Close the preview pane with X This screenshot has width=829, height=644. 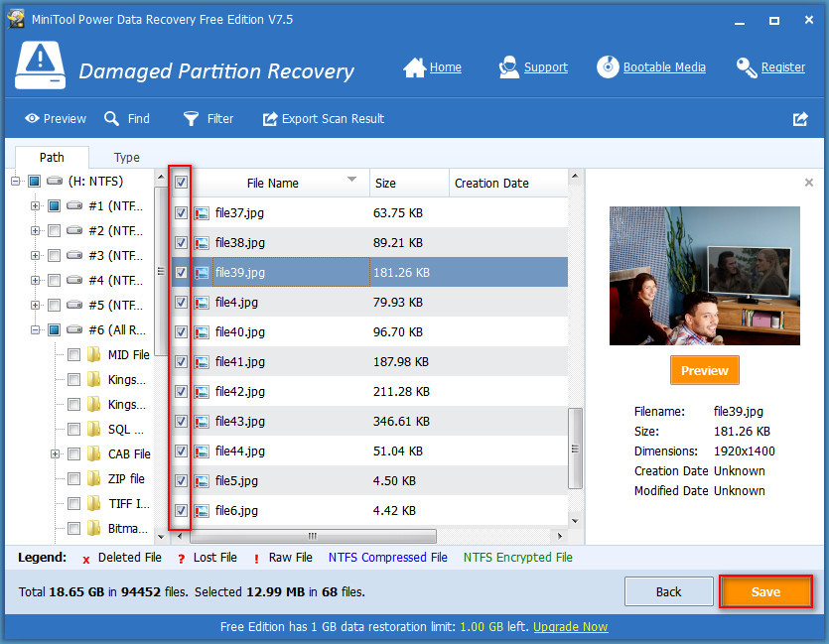pyautogui.click(x=809, y=183)
